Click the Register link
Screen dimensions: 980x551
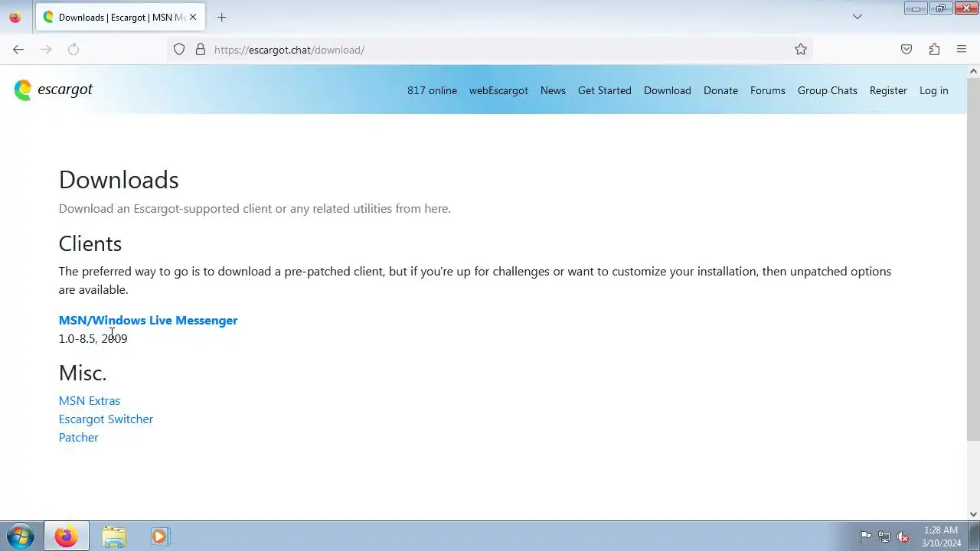(x=888, y=90)
